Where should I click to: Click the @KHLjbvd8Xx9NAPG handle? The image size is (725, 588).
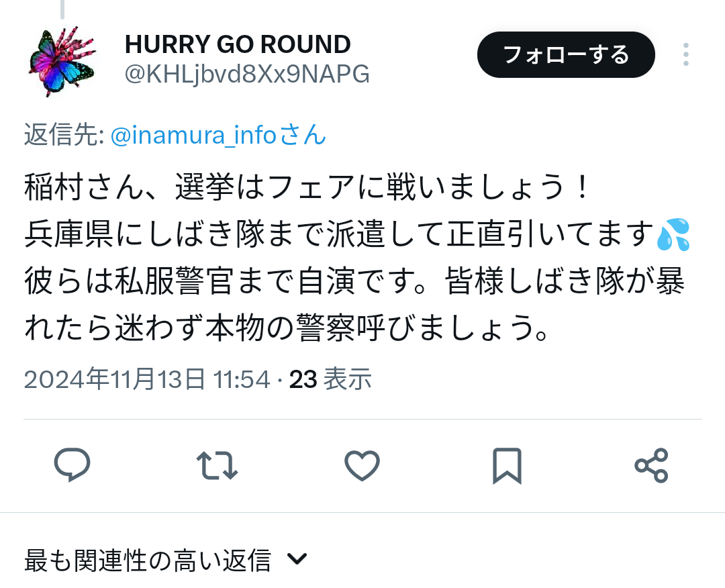point(247,74)
